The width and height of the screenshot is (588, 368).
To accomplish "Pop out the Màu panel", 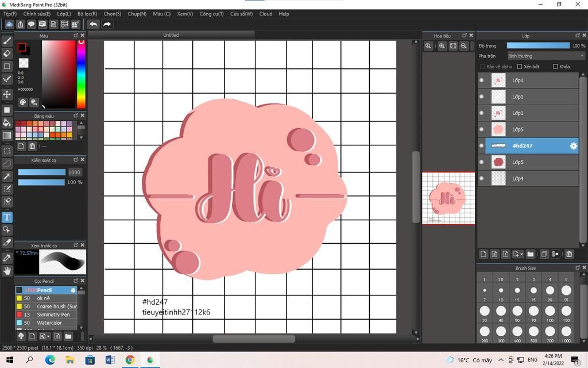I will pos(76,35).
